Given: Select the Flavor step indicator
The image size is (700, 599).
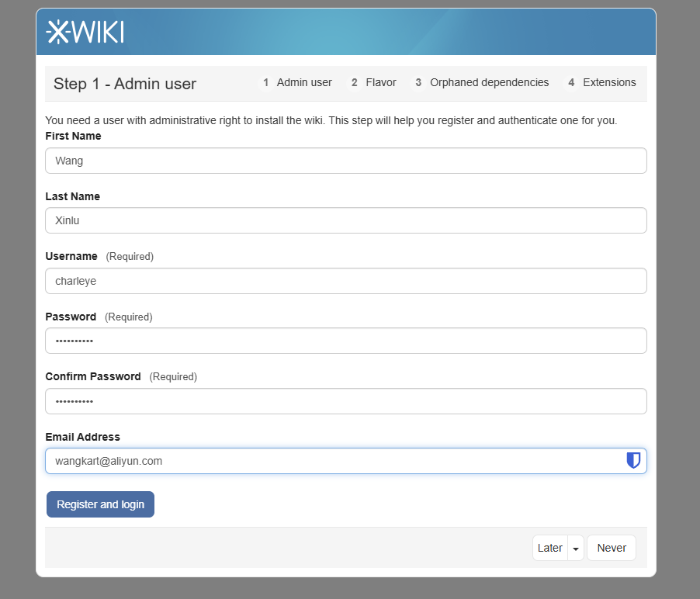Looking at the screenshot, I should 373,82.
